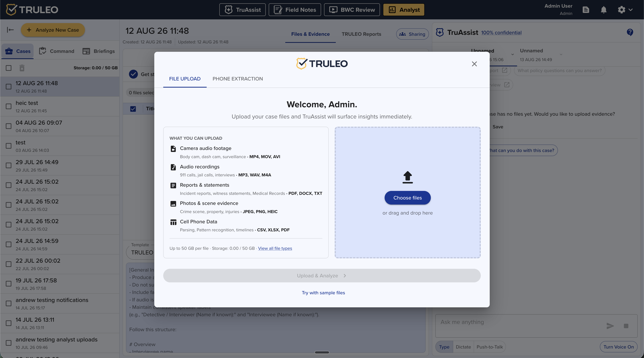Open the external link icon on the 'port' chip
Viewport: 644px width, 358px height.
pyautogui.click(x=505, y=70)
